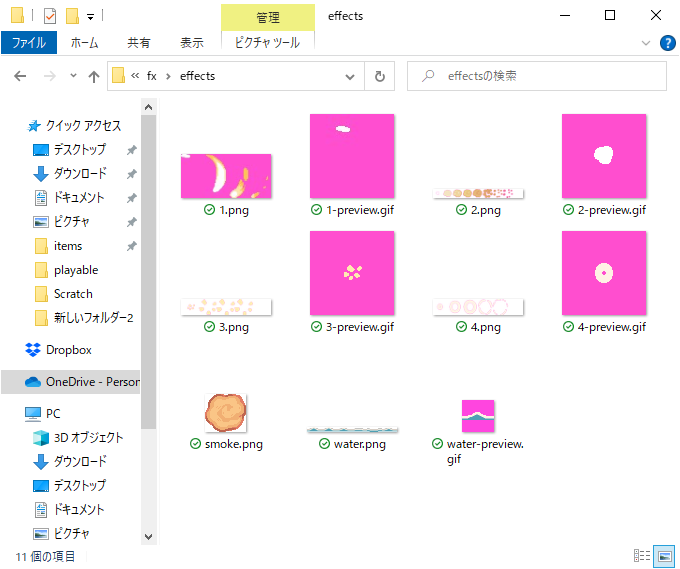Open デスクトップ under PC
The height and width of the screenshot is (569, 680).
coord(79,485)
